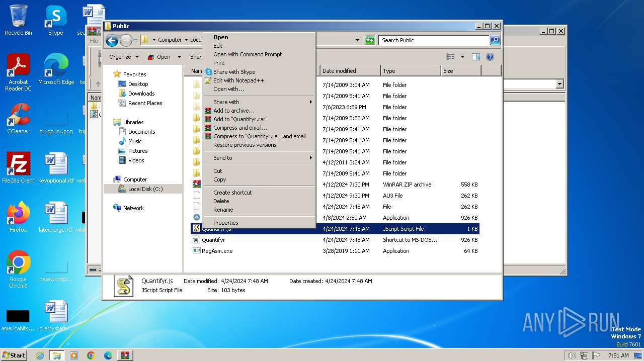The image size is (644, 362).
Task: Choose Create shortcut menu entry
Action: coord(259,193)
